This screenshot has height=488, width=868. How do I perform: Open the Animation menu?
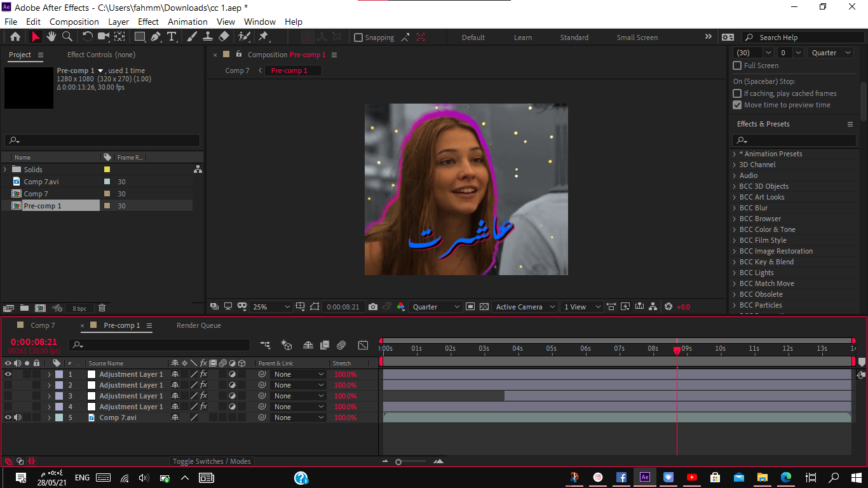click(x=187, y=22)
